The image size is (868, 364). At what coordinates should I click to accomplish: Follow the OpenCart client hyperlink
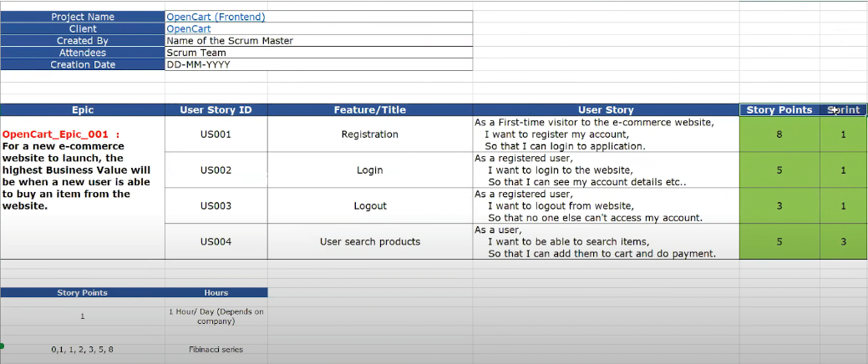point(188,28)
